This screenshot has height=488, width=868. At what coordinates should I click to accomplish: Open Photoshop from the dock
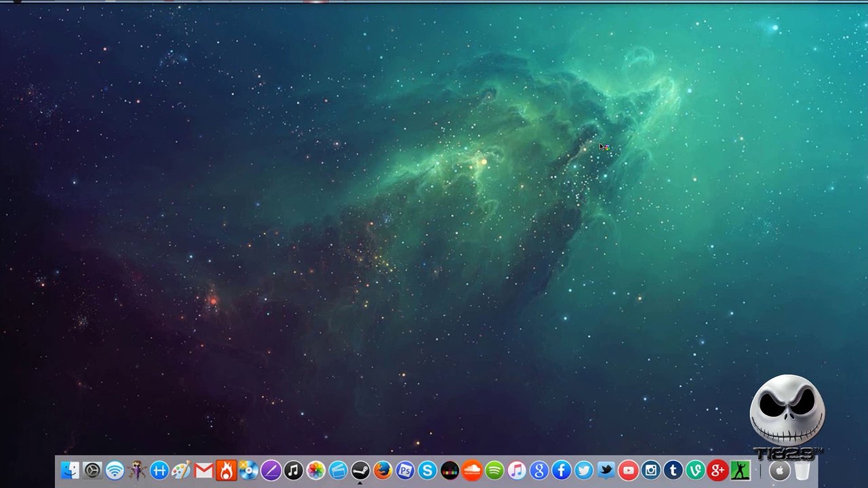click(405, 470)
